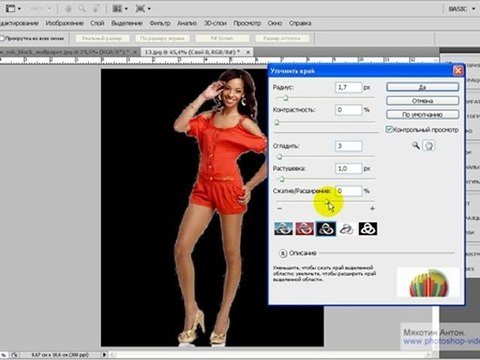Adjust the Радиус slider handle
This screenshot has height=360, width=480.
coord(285,98)
